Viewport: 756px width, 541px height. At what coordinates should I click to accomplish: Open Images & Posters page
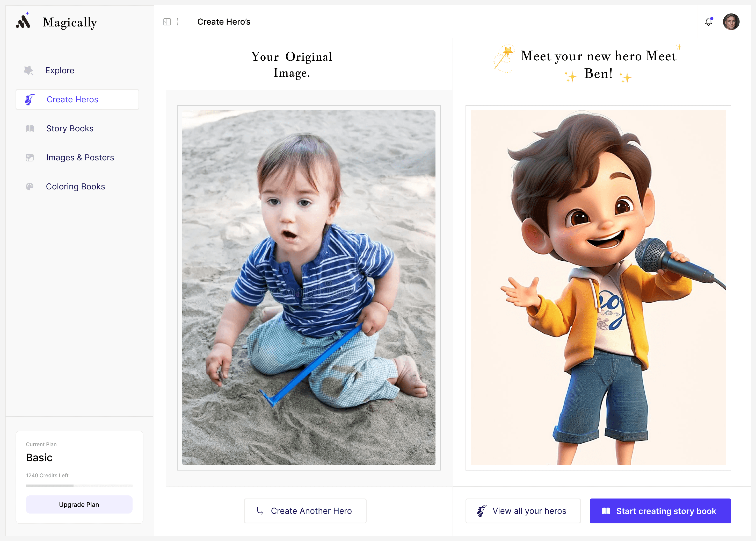[x=80, y=158]
